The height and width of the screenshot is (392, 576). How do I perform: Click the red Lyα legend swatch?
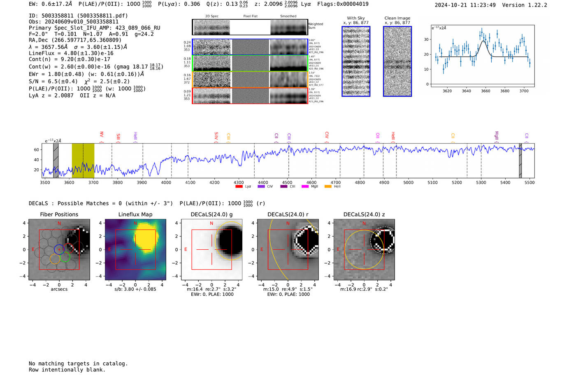239,186
